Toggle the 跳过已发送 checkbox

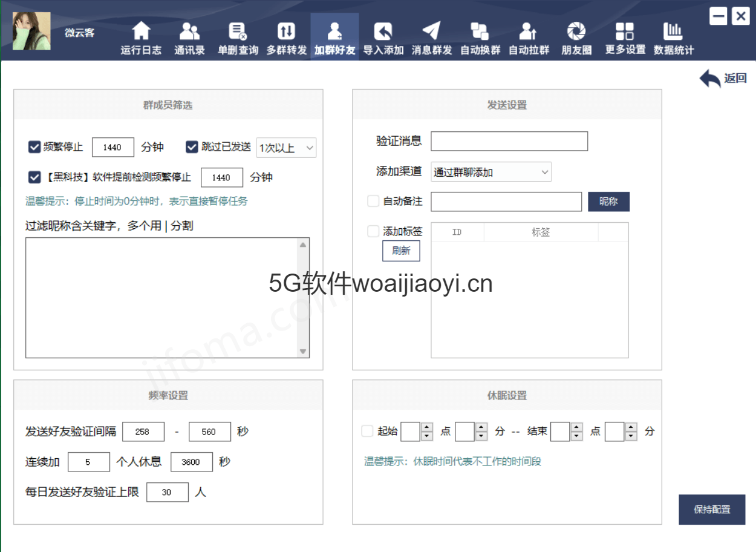[192, 146]
